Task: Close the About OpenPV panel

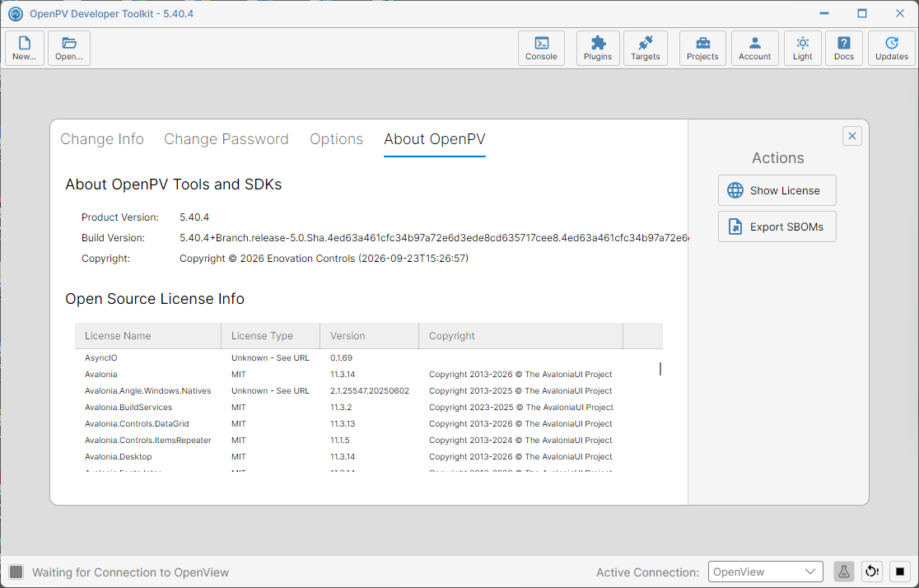Action: pyautogui.click(x=852, y=136)
